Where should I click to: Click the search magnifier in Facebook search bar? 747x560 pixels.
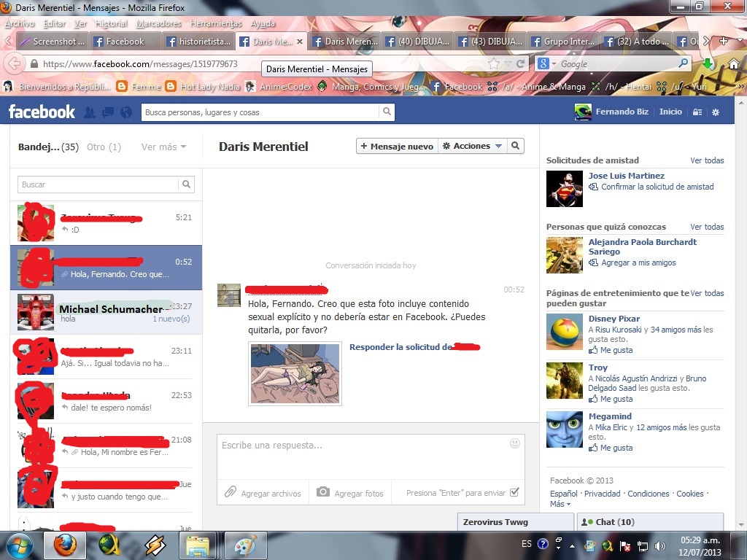pos(387,112)
